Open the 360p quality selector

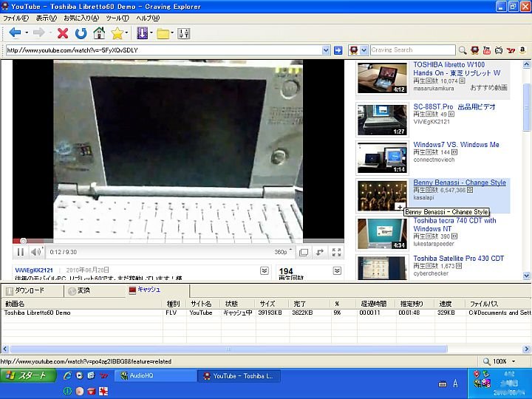click(282, 252)
